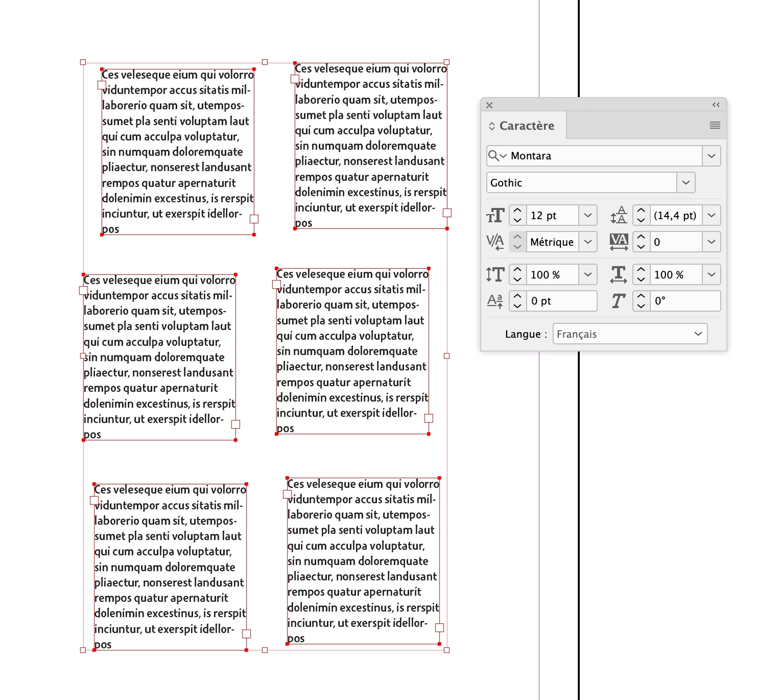Click the (14,4 pt) leading field
The width and height of the screenshot is (757, 700).
coord(676,216)
